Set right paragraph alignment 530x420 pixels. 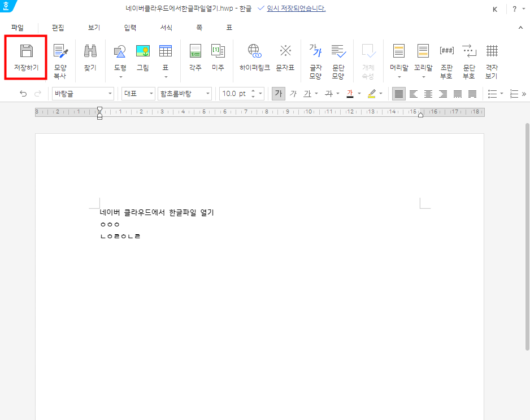(443, 94)
